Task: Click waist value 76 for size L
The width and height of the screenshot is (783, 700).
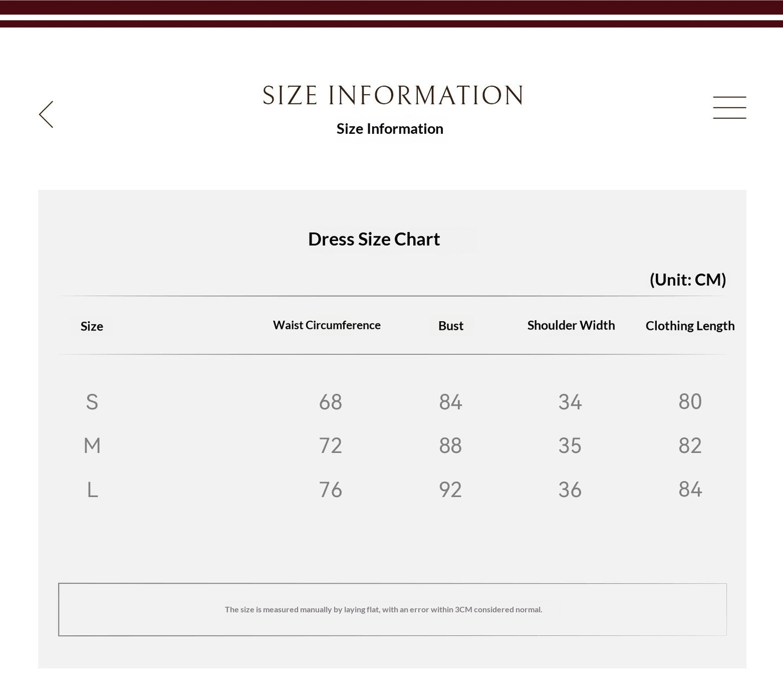Action: 331,490
